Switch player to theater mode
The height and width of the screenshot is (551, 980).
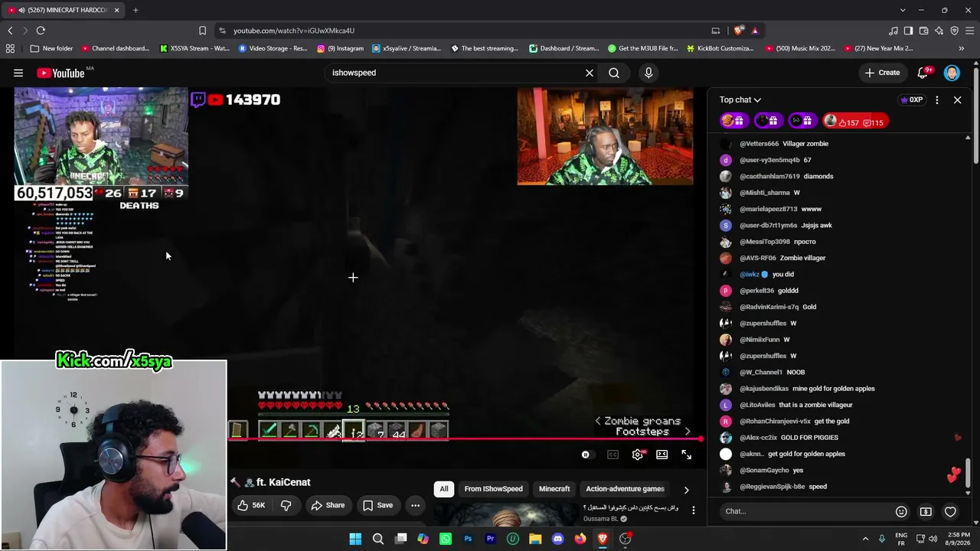click(662, 455)
